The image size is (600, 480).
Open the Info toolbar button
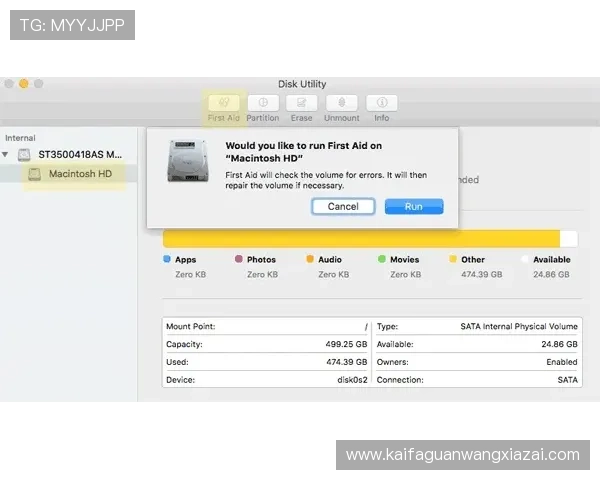pyautogui.click(x=382, y=103)
